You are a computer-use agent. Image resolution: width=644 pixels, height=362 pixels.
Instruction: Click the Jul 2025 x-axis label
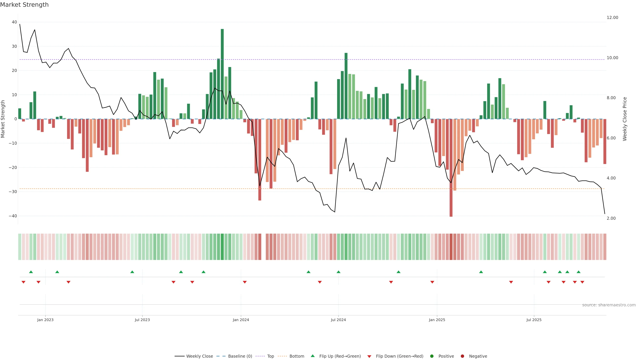(534, 320)
